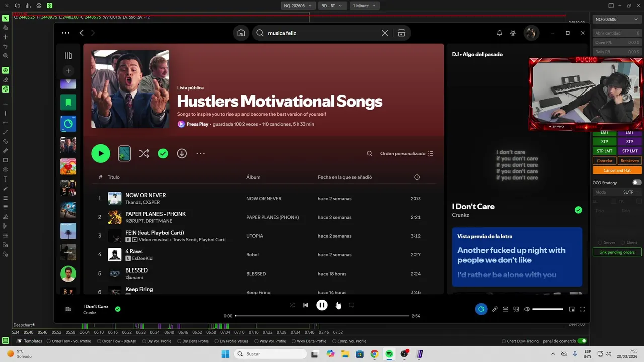Image resolution: width=644 pixels, height=362 pixels.
Task: Open Friend Activity icon in Spotify header
Action: [513, 33]
